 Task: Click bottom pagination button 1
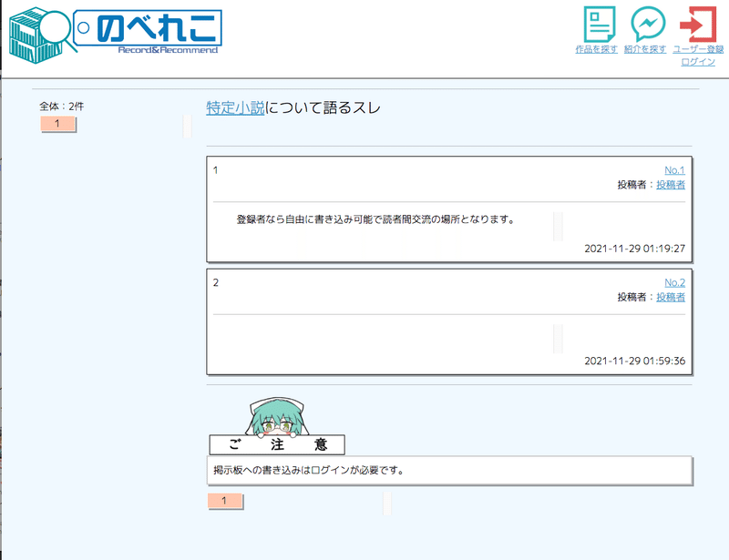[x=225, y=501]
